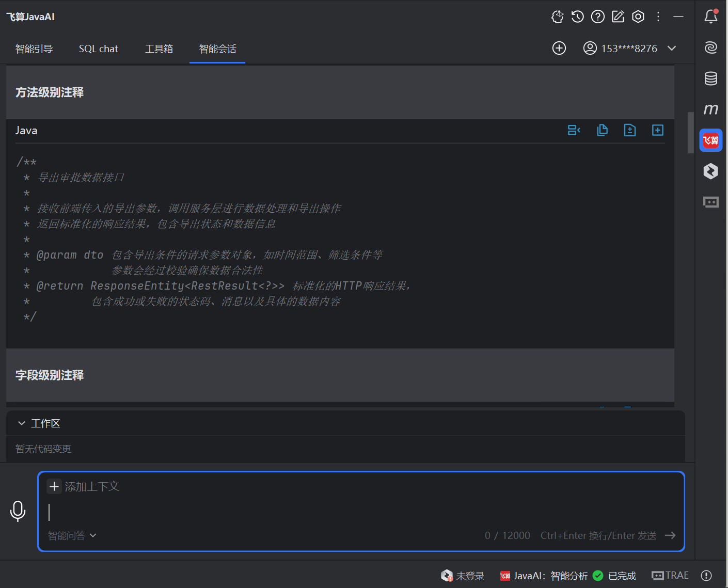Click the 飞算 JavaAI sidebar icon

click(711, 140)
